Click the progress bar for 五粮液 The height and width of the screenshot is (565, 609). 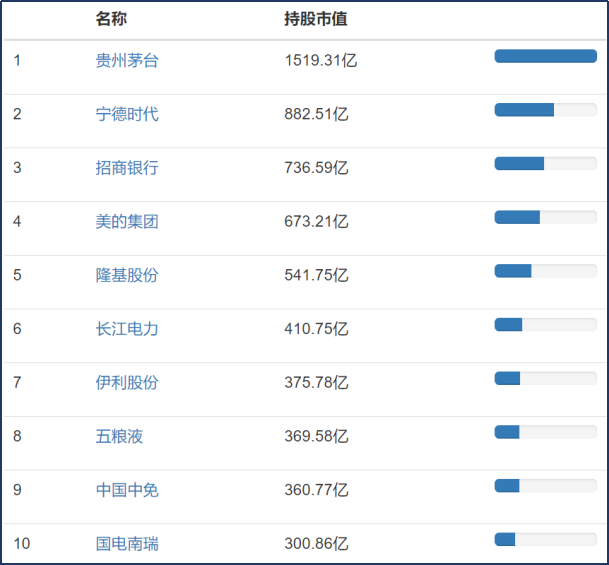(546, 432)
